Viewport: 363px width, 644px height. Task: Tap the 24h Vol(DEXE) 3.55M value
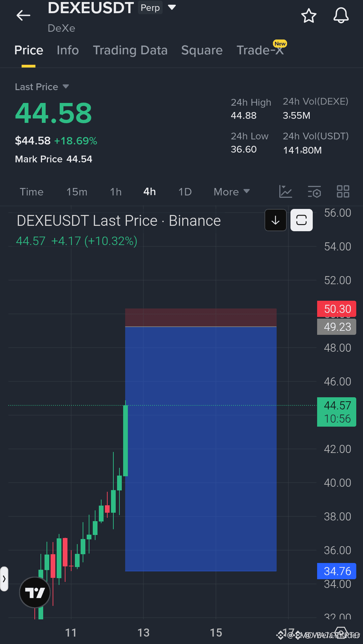297,115
